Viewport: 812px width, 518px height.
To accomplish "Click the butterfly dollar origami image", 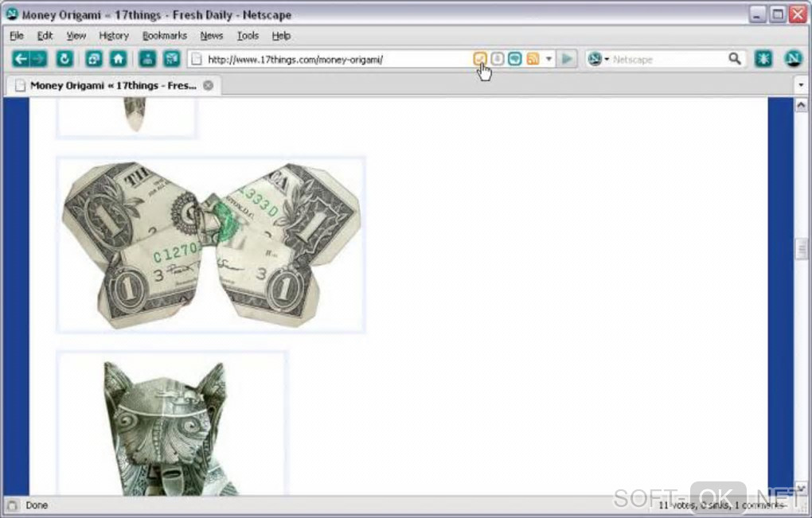I will (x=211, y=245).
